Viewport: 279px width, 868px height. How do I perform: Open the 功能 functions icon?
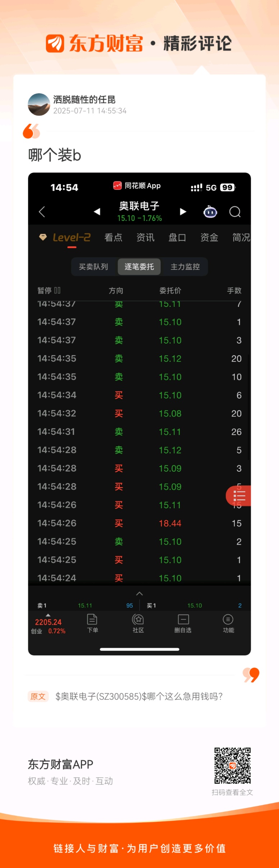[228, 623]
